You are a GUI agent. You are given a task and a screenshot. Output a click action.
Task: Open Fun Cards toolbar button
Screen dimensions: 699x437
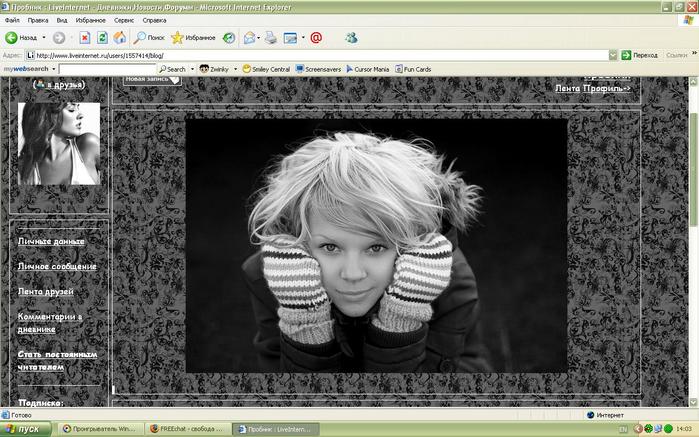coord(413,69)
